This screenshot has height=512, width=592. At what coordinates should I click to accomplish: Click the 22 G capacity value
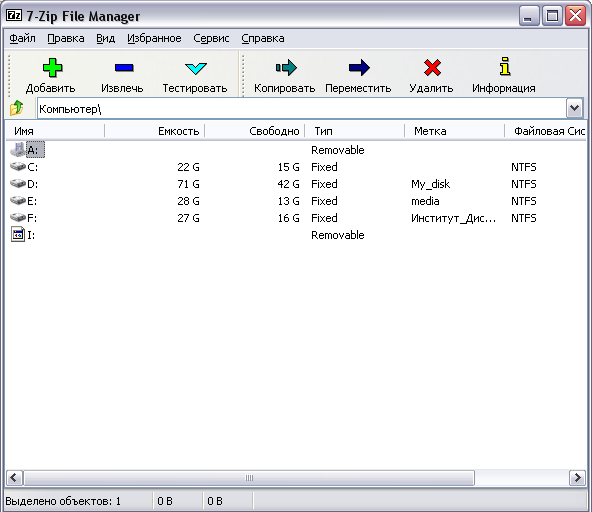click(x=188, y=167)
